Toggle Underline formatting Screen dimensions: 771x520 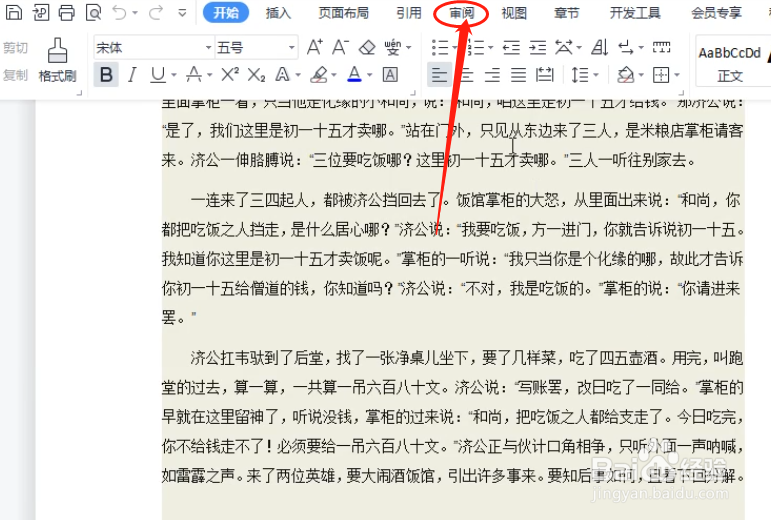(158, 75)
